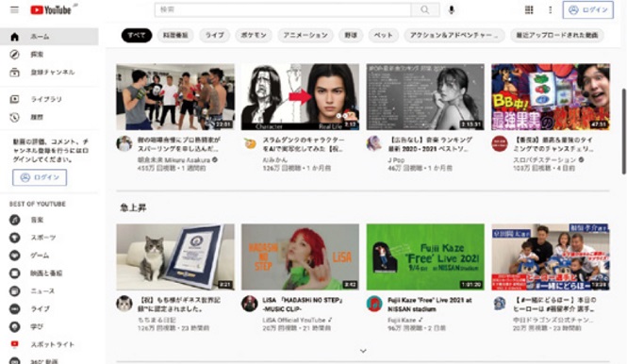
Task: Click the page vertical scrollbar
Action: click(x=624, y=131)
